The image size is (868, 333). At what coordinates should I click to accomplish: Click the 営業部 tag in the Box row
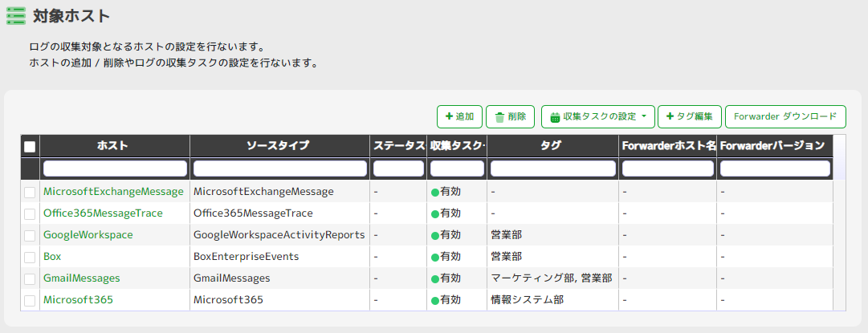[507, 257]
